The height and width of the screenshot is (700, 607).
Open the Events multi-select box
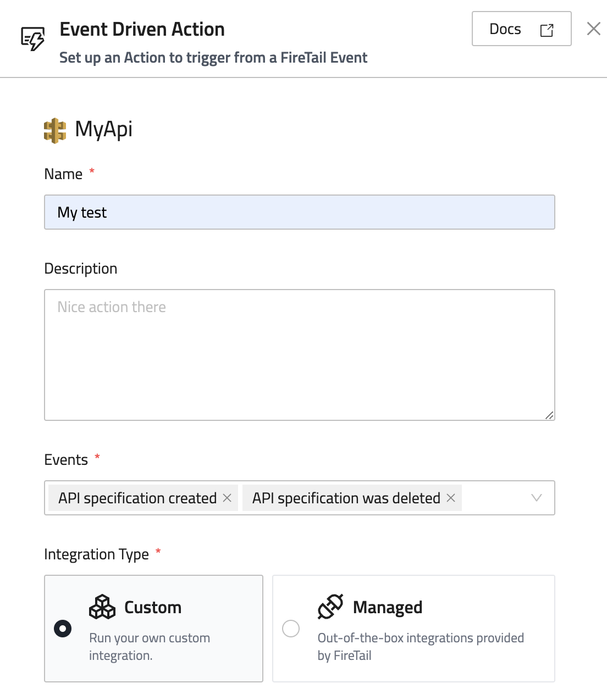[495, 498]
